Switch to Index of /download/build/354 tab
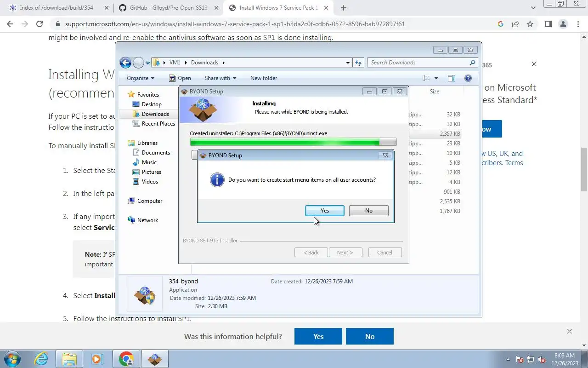 [56, 8]
